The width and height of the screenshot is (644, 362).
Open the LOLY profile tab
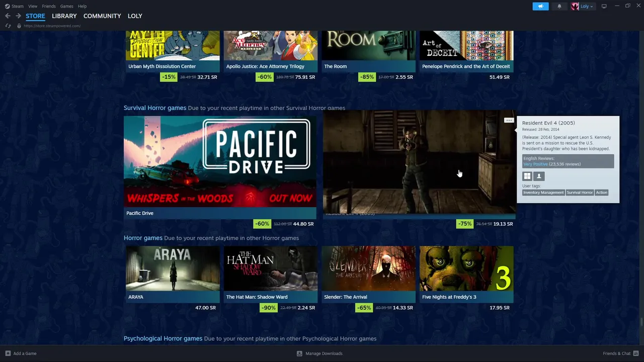click(x=135, y=16)
